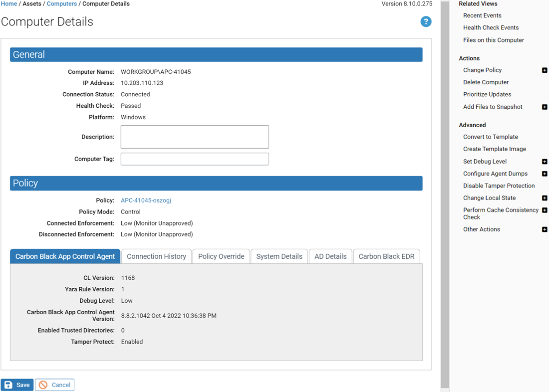The width and height of the screenshot is (549, 392).
Task: Focus the Computer Tag input field
Action: [x=195, y=159]
